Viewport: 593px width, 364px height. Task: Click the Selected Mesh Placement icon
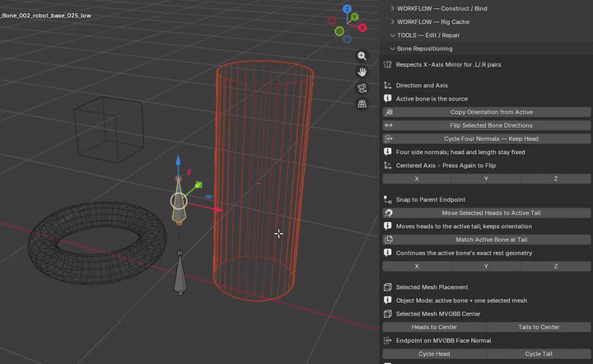pos(388,287)
